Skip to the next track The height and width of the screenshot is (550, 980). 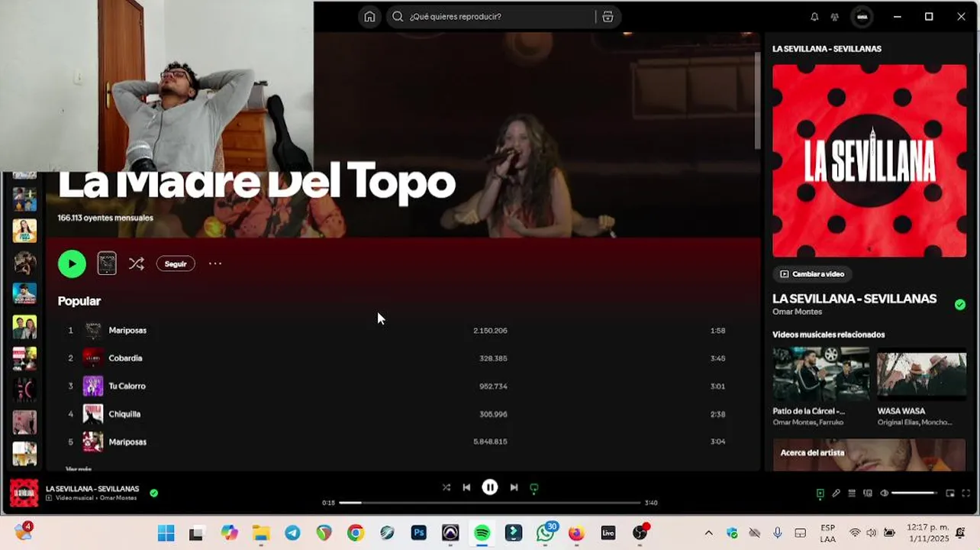[x=514, y=487]
